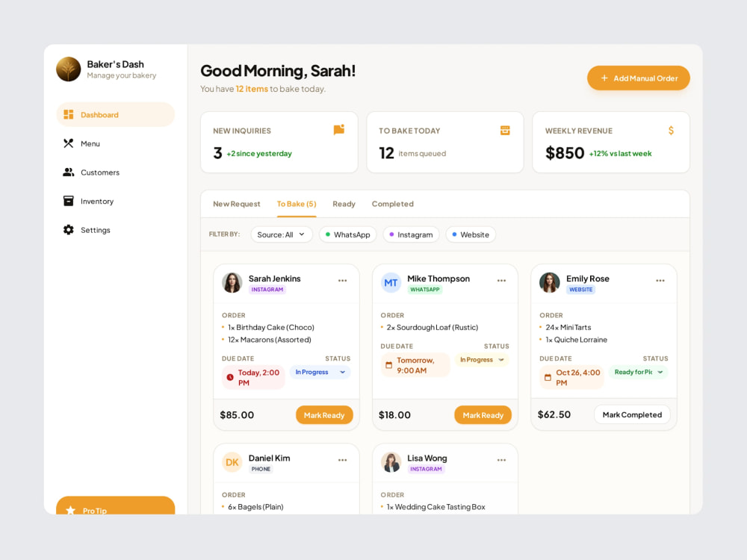Viewport: 747px width, 560px height.
Task: Click Daniel Kim's DK avatar
Action: [x=232, y=462]
